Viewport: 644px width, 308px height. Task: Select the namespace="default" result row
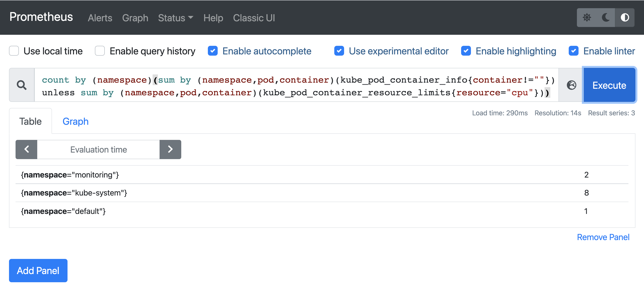coord(322,211)
